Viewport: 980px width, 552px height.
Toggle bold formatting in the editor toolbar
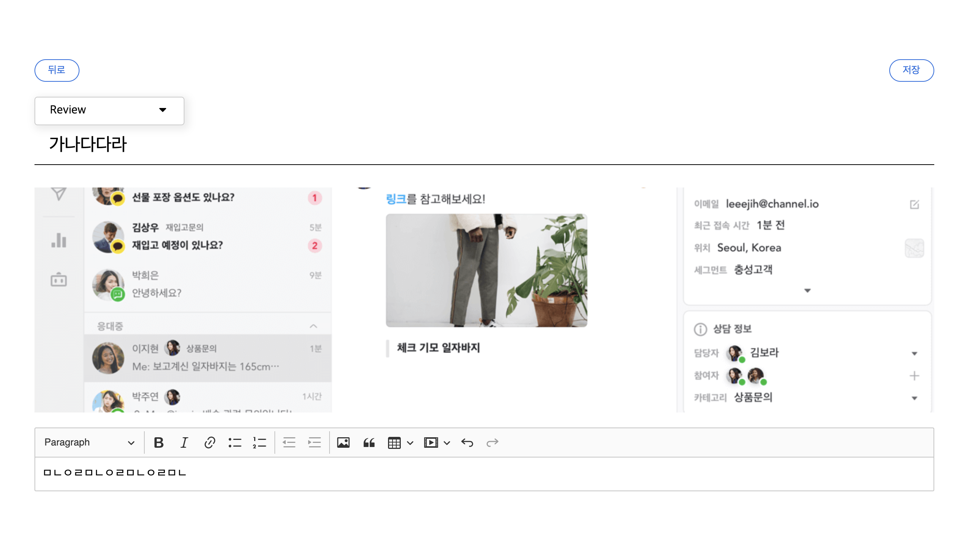(159, 442)
